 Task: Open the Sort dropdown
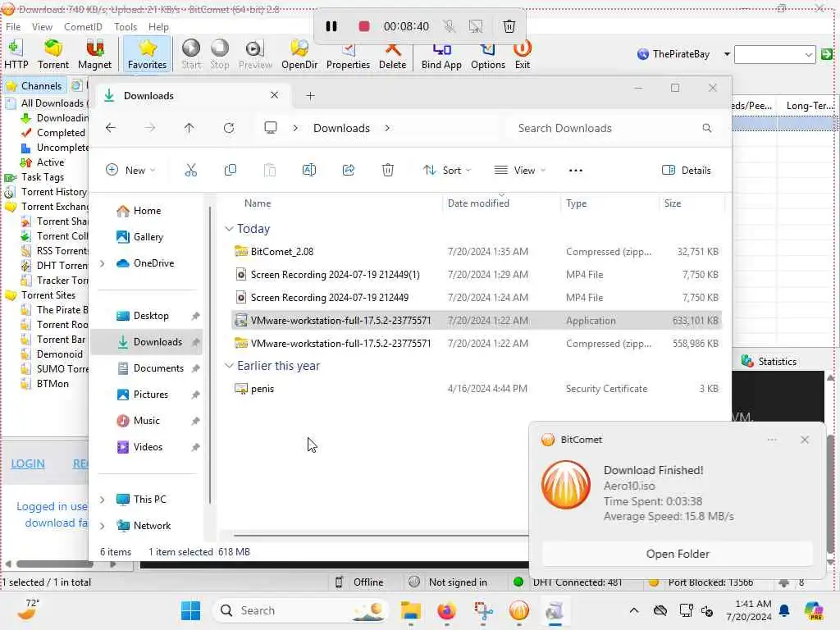click(447, 171)
